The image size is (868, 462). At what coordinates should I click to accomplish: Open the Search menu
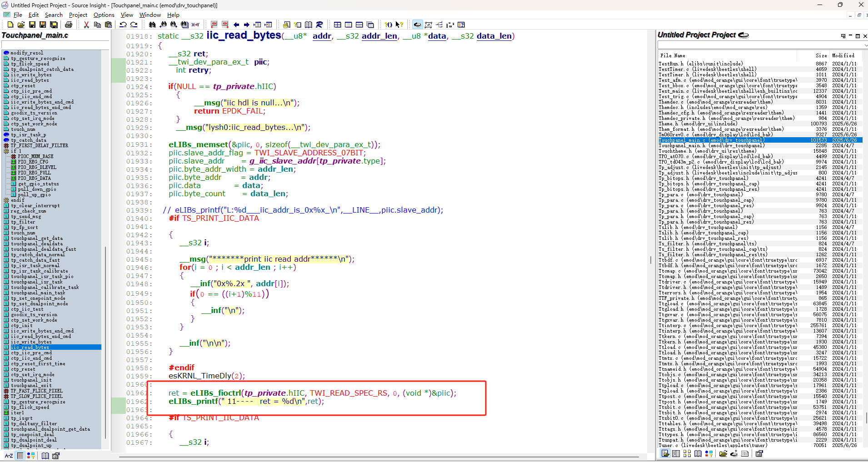click(54, 15)
